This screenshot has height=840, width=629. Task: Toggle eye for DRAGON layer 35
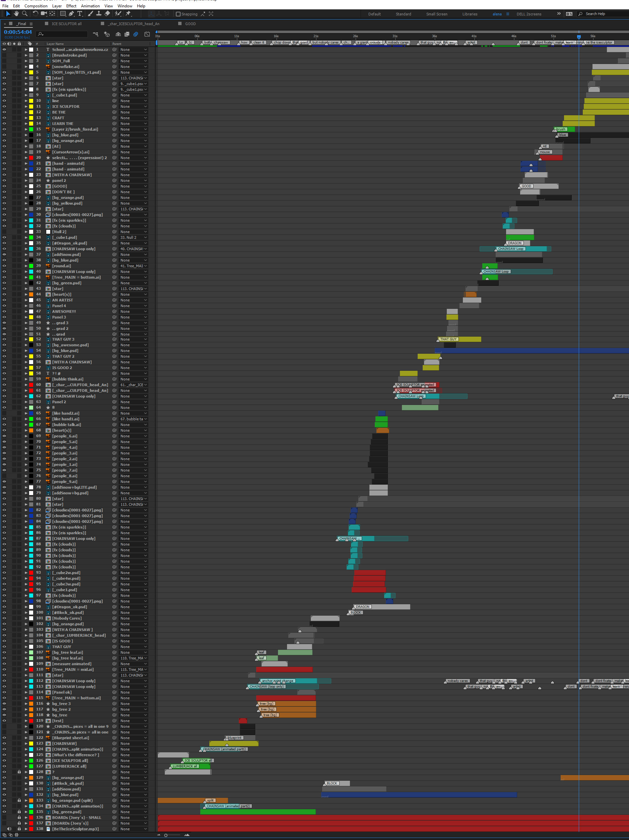click(4, 243)
